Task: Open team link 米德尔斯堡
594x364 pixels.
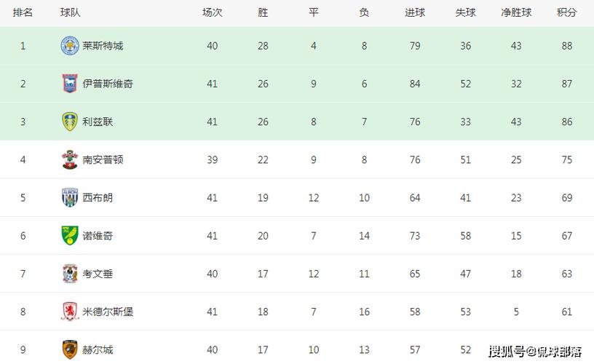Action: (x=108, y=312)
